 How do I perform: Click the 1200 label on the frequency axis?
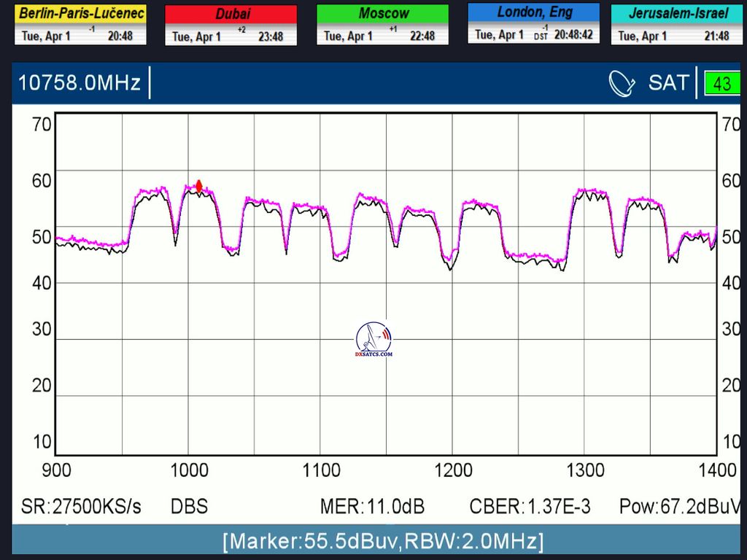(453, 470)
